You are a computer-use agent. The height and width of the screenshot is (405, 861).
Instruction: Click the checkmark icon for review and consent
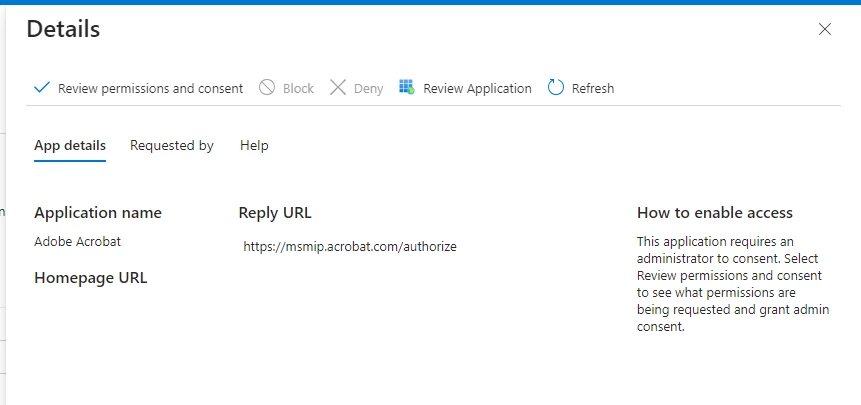(x=42, y=88)
